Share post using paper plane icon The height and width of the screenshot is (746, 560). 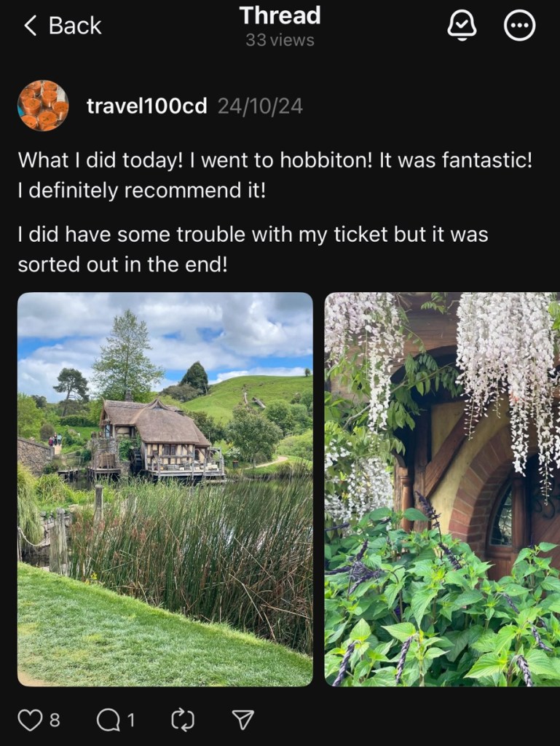[242, 720]
